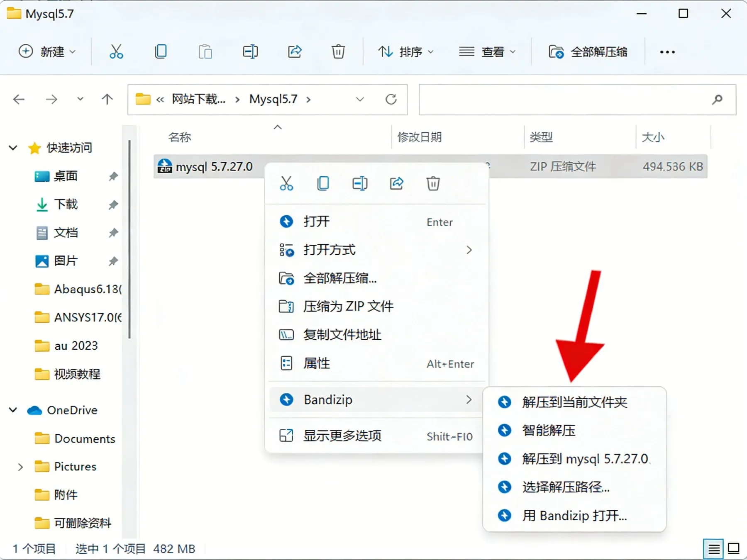Click the Share icon in the context menu

pyautogui.click(x=396, y=183)
